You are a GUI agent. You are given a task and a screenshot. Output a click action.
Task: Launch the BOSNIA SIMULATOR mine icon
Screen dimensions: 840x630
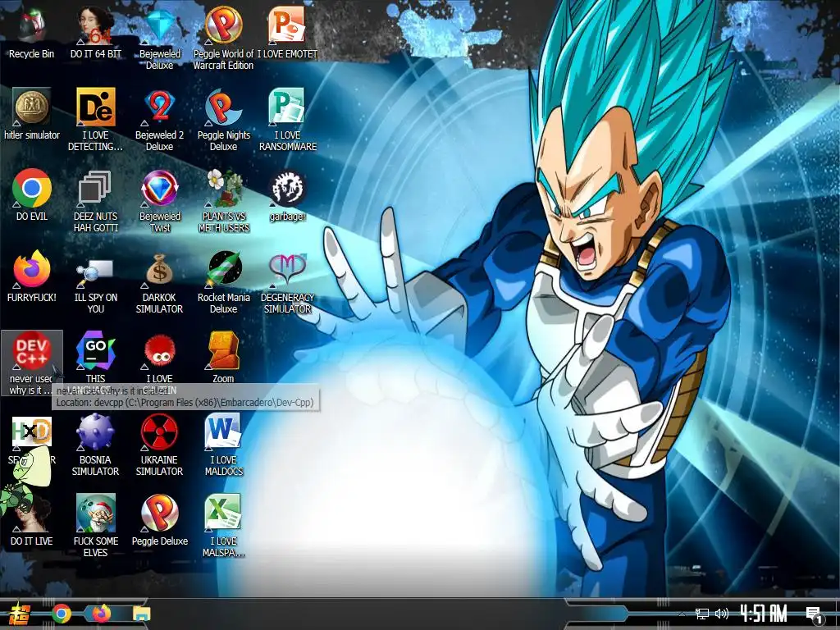pos(95,431)
